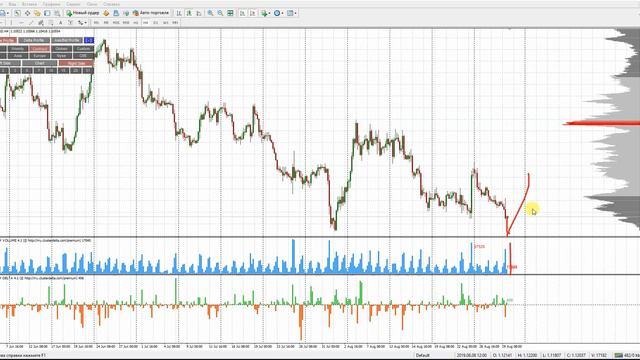
Task: Toggle chart Auto Scroll icon
Action: coord(242,13)
